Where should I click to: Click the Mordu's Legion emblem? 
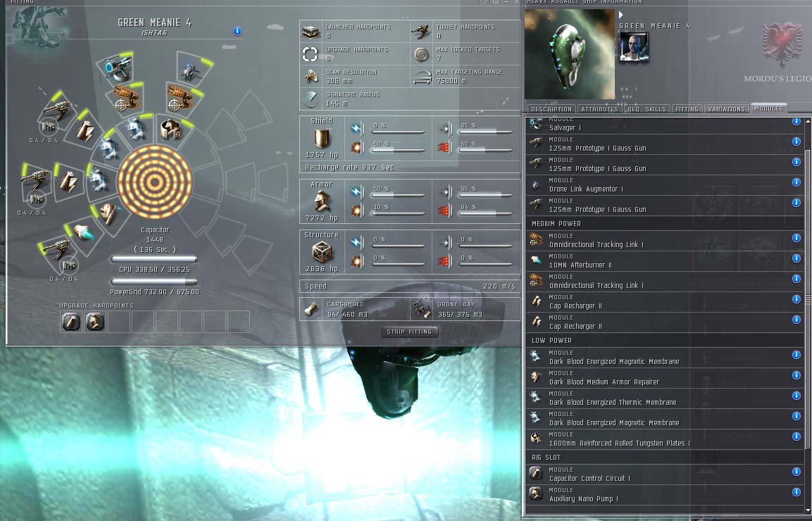(781, 44)
